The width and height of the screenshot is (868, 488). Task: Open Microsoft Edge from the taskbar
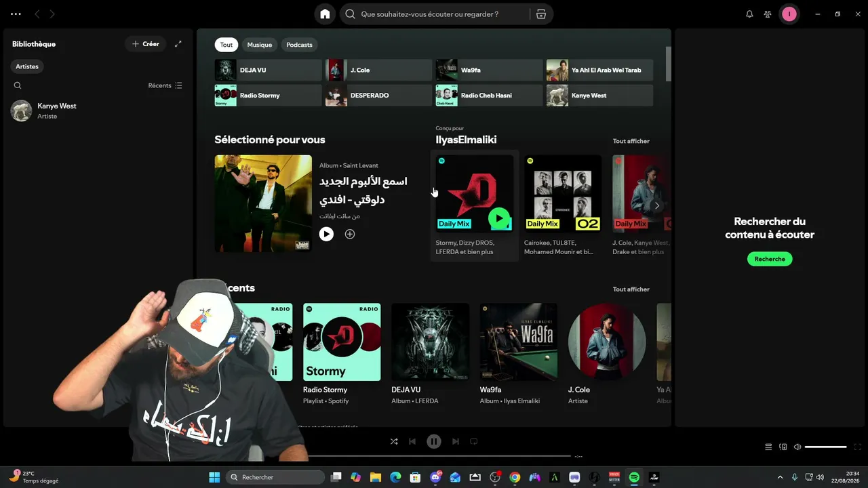pyautogui.click(x=395, y=477)
